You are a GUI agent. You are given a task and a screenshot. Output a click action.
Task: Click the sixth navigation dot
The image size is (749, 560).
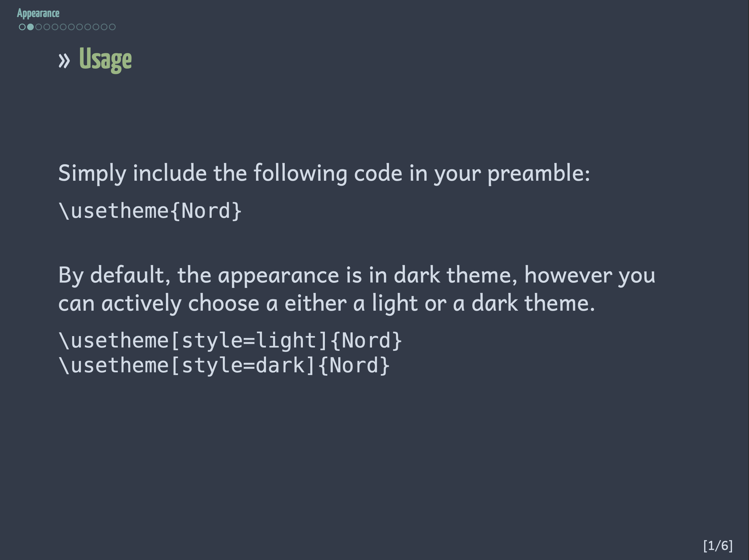point(63,27)
